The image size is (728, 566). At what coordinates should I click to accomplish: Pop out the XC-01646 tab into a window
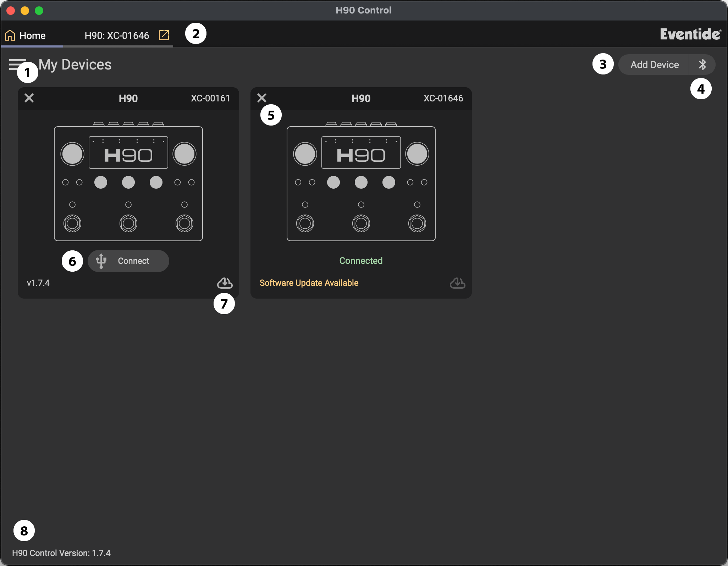click(164, 35)
